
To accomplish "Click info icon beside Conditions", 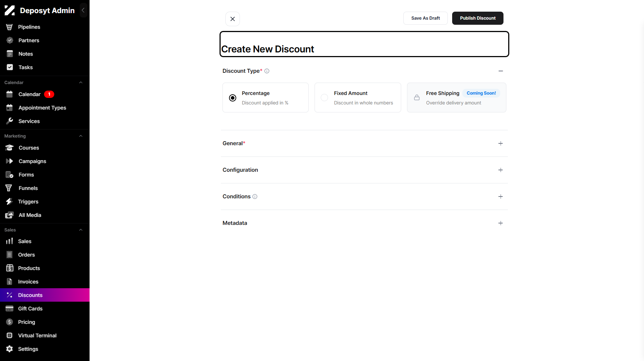I will [x=255, y=197].
